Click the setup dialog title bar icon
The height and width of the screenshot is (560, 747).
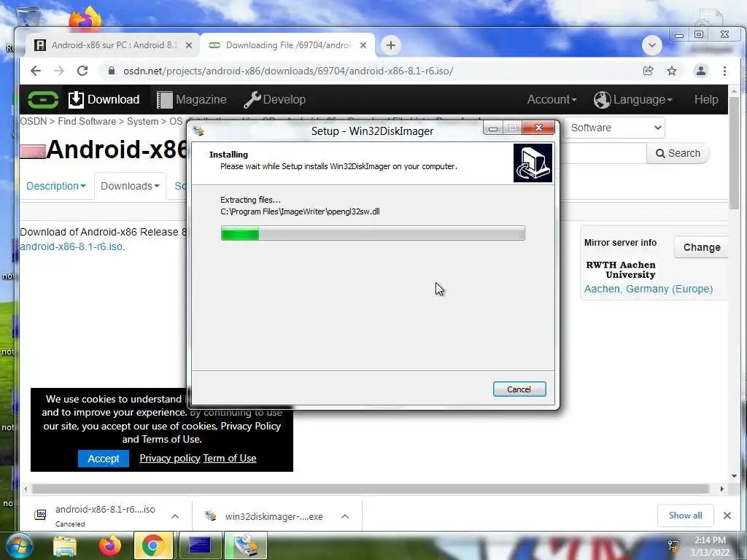click(198, 131)
